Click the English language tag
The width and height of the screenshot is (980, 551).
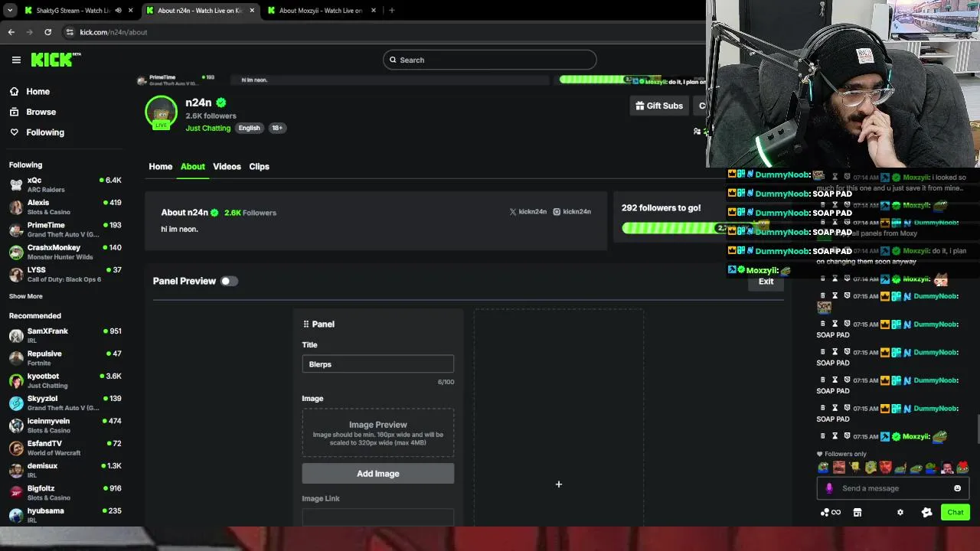point(249,128)
